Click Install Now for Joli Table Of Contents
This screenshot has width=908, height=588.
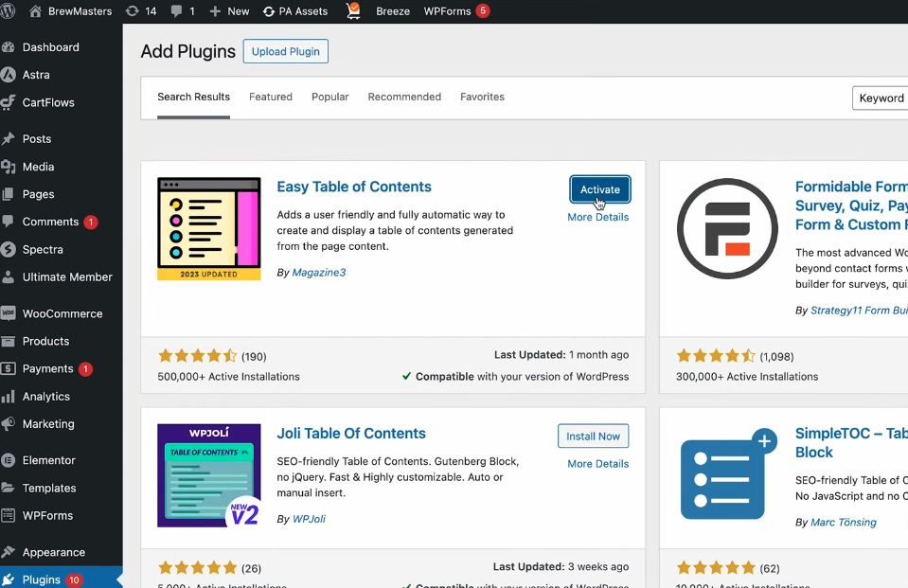click(x=593, y=437)
